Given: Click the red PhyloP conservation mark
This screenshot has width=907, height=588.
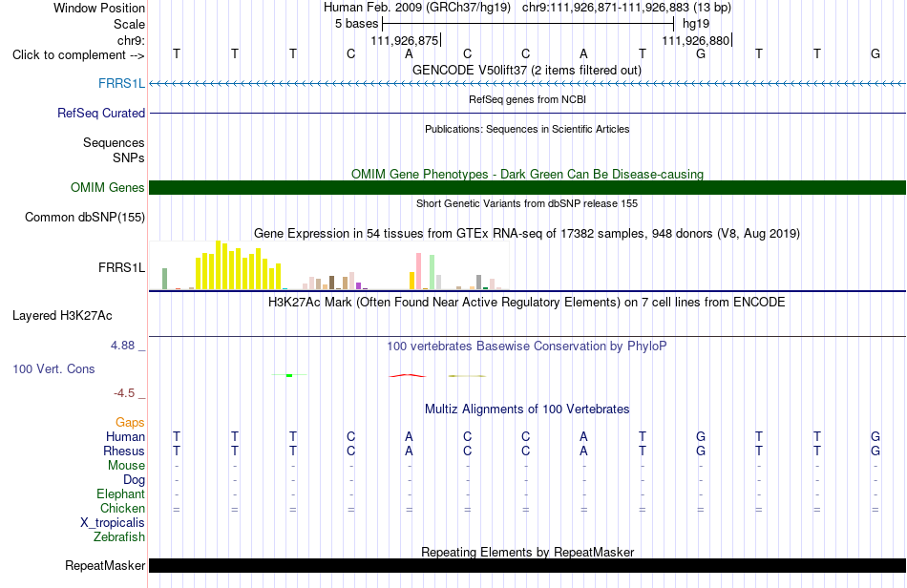Looking at the screenshot, I should (x=408, y=376).
